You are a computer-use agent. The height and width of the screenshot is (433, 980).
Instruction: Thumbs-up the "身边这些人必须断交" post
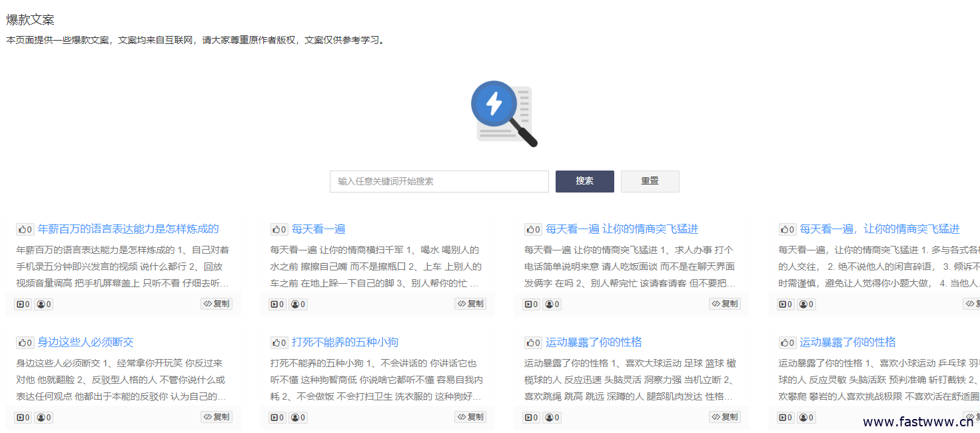[25, 342]
